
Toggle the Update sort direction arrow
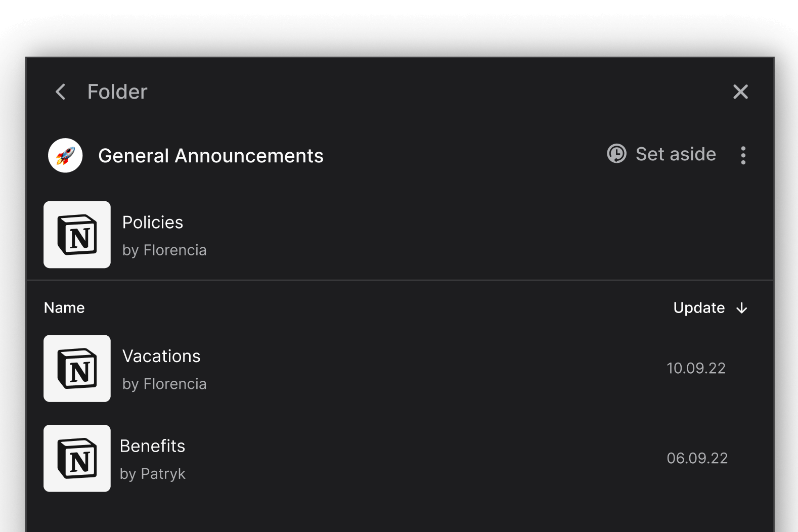742,308
